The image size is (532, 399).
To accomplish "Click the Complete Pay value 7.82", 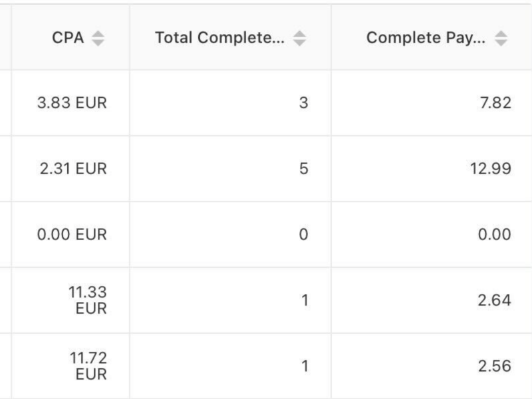I will [495, 103].
